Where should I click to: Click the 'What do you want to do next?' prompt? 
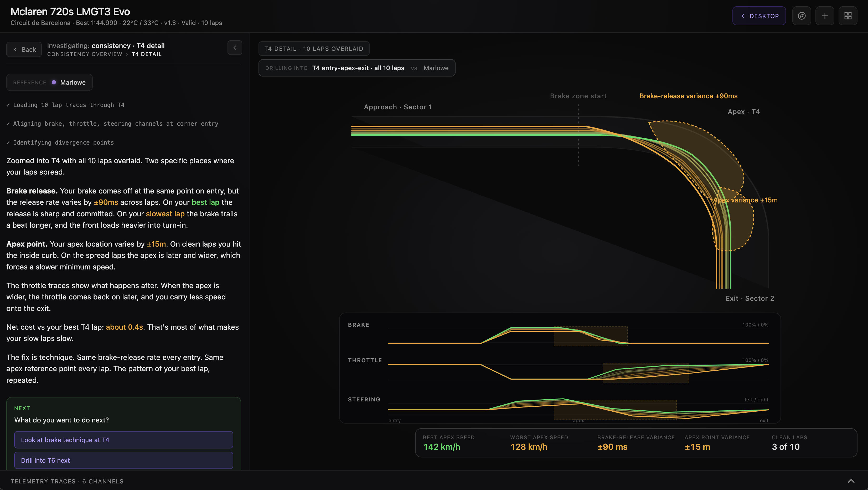61,420
